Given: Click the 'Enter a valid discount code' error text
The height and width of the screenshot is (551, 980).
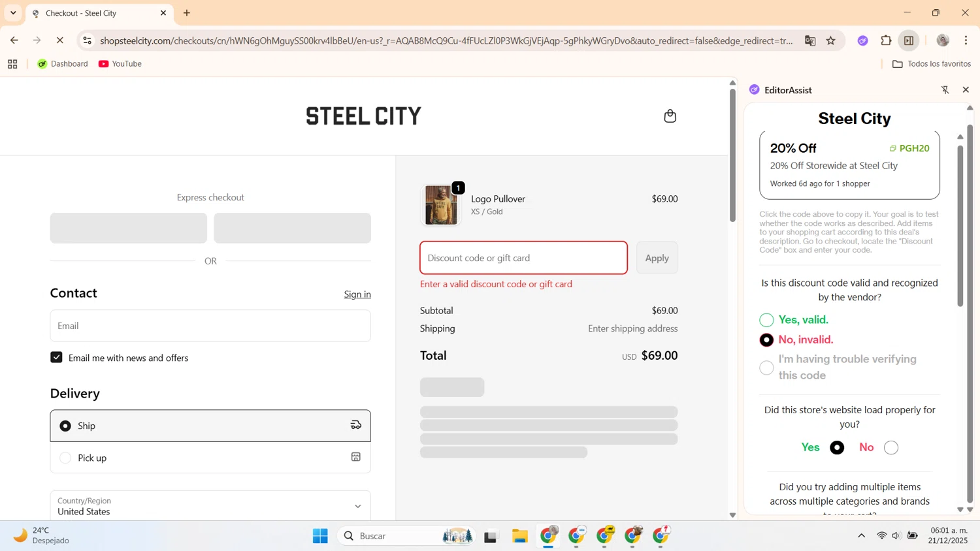Looking at the screenshot, I should (x=496, y=284).
